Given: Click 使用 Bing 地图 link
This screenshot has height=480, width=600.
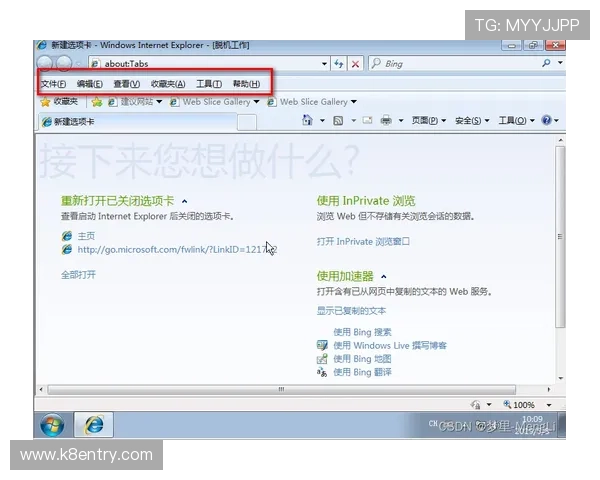Looking at the screenshot, I should coord(362,359).
